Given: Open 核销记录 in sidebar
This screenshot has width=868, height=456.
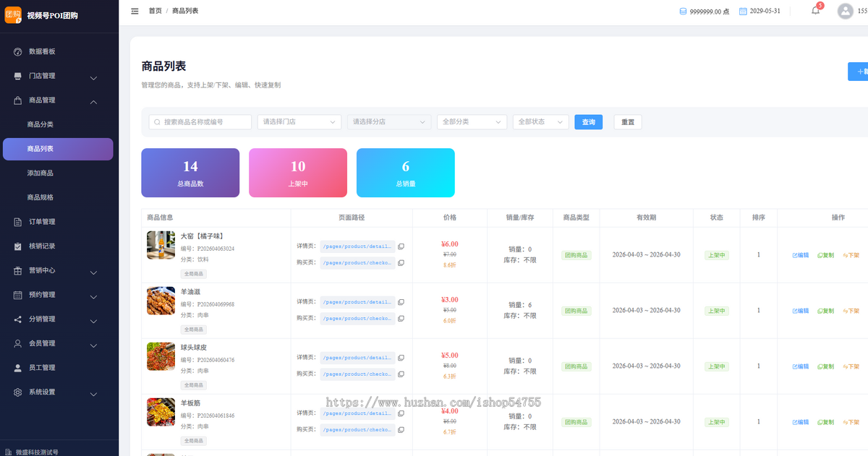Looking at the screenshot, I should 59,246.
